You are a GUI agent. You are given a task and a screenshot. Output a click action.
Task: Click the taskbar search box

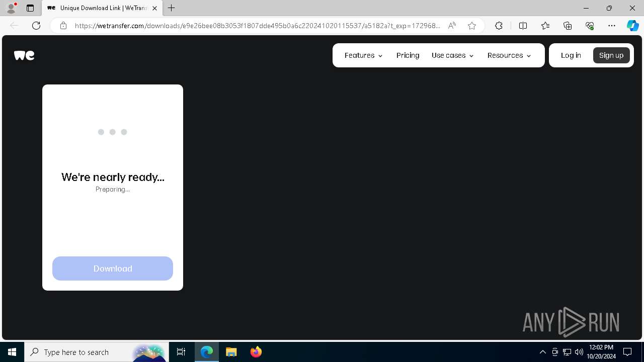[x=96, y=352]
